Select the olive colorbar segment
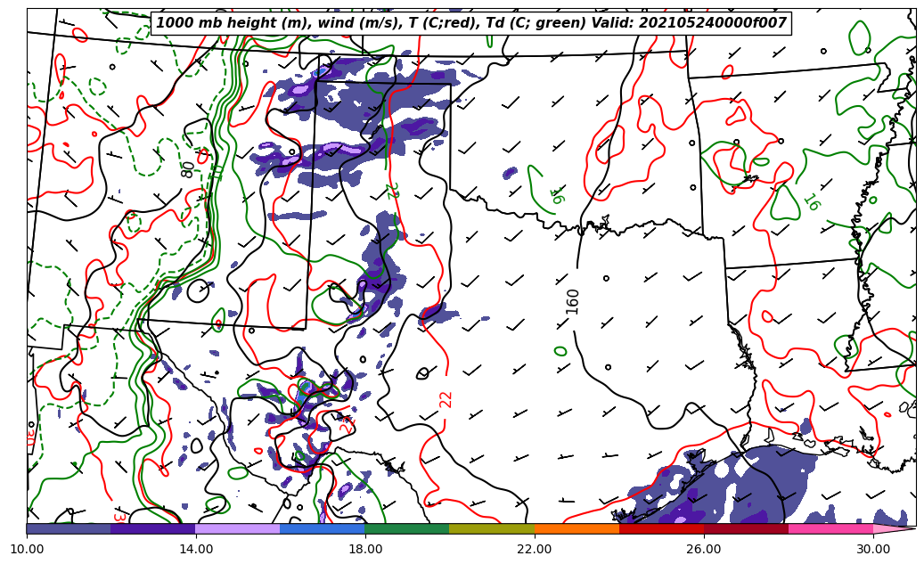 point(491,528)
